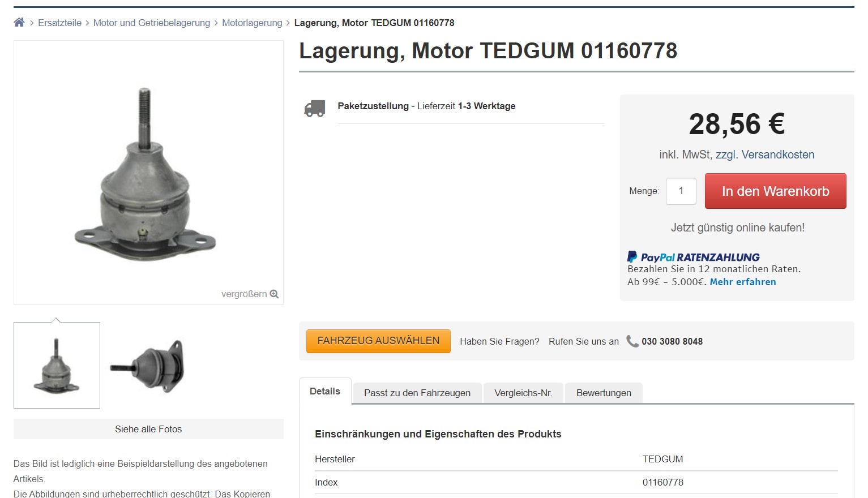Add the item with In den Warenkorb
Screen dimensions: 868x498
[776, 191]
